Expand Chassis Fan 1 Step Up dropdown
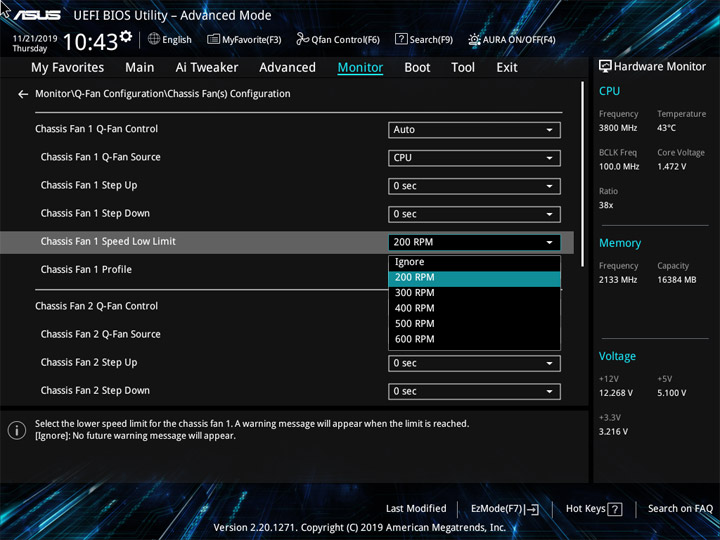 click(474, 186)
